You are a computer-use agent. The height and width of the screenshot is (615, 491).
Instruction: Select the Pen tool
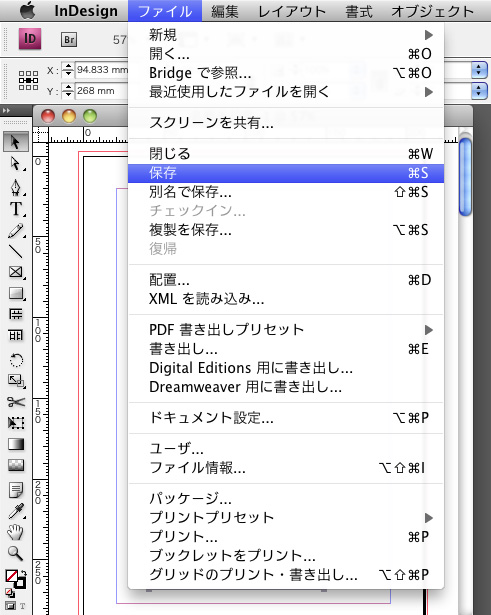click(x=16, y=187)
